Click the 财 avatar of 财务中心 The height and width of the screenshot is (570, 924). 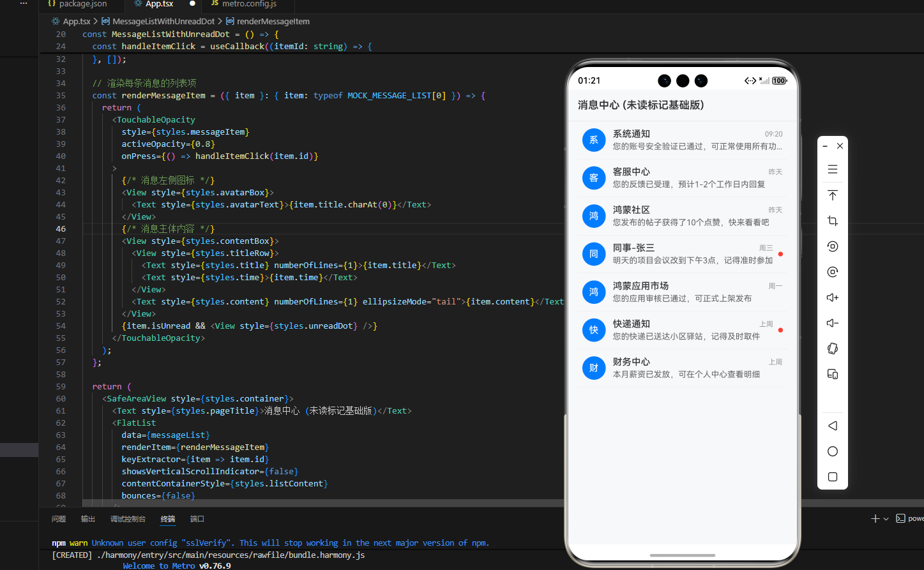pos(594,368)
